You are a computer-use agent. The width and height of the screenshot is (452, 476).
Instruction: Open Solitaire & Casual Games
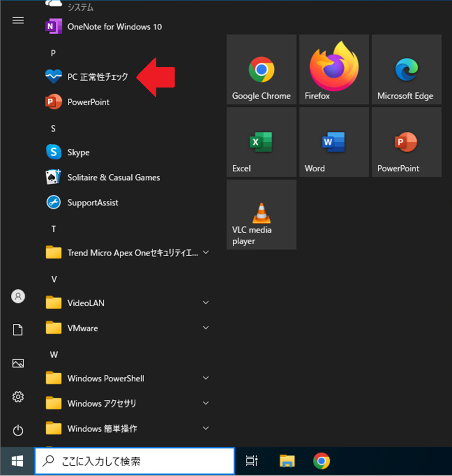pos(113,177)
